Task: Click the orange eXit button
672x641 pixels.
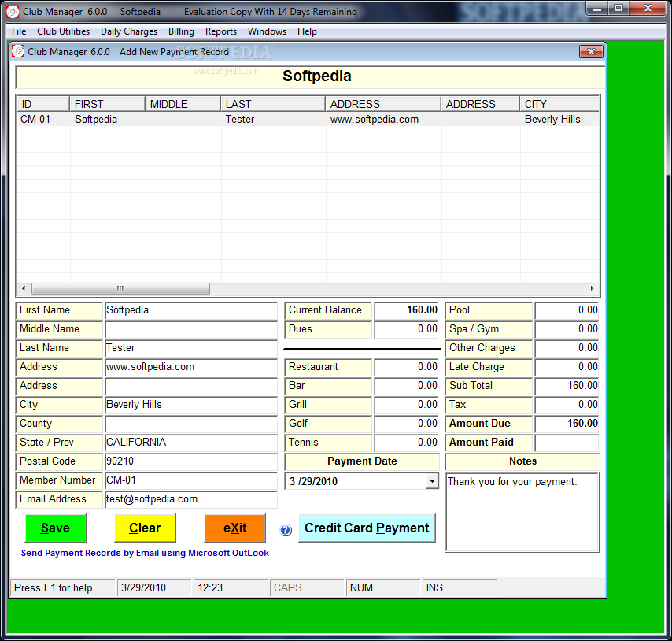Action: click(x=234, y=528)
